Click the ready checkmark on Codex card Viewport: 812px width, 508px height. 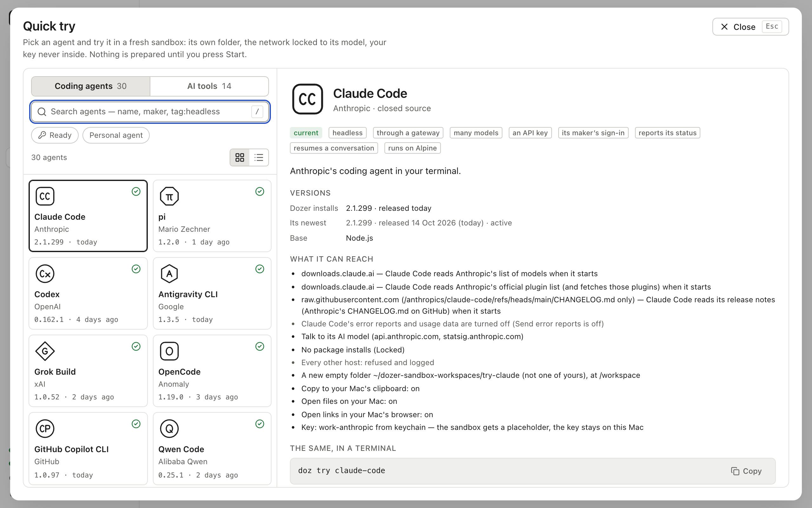pyautogui.click(x=136, y=269)
